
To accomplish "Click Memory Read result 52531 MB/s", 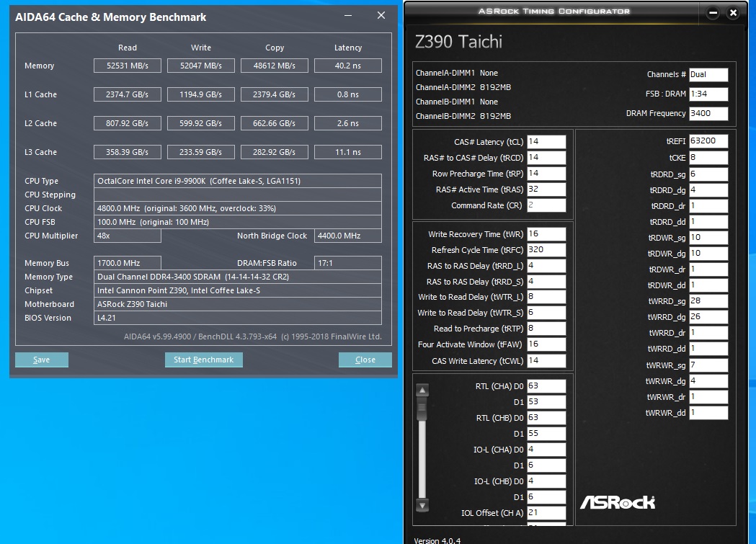I will (128, 66).
